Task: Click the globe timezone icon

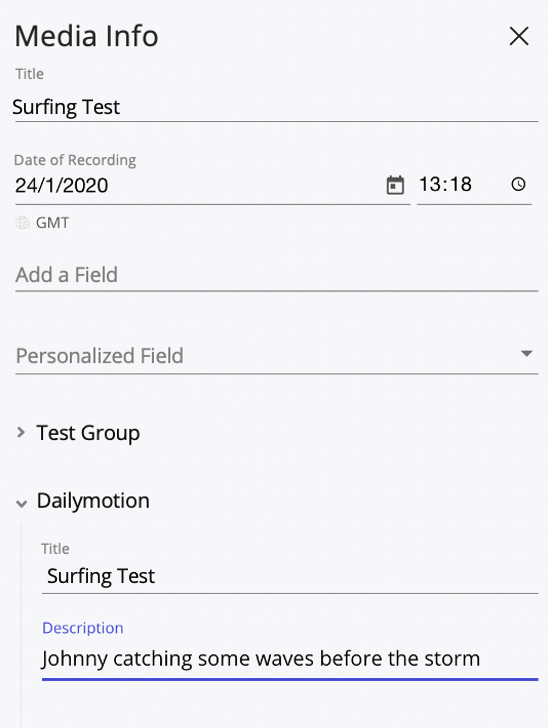Action: [x=22, y=223]
